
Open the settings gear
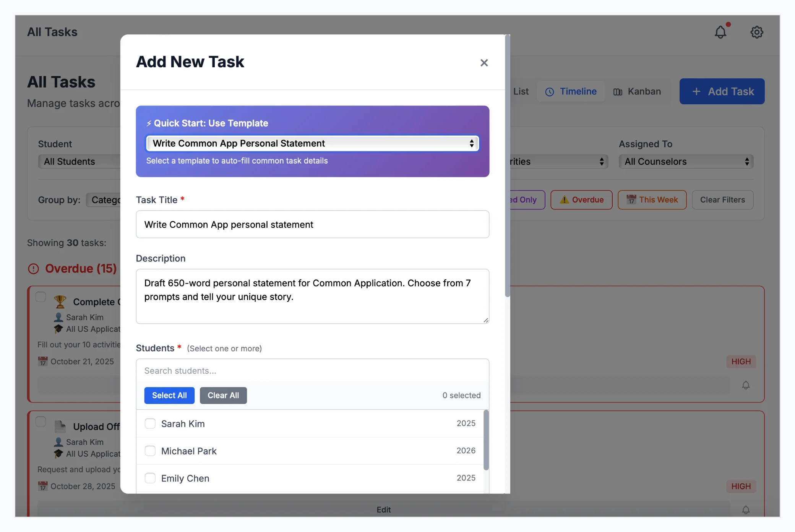(x=757, y=32)
